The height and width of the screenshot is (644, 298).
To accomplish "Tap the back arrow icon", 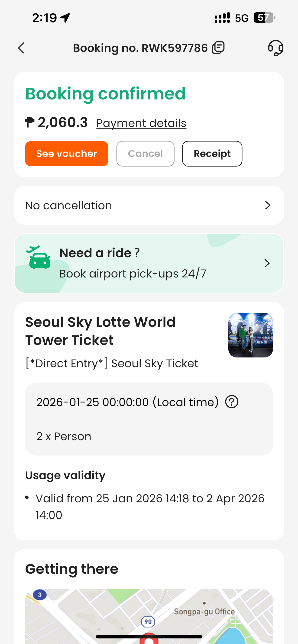I will 22,48.
